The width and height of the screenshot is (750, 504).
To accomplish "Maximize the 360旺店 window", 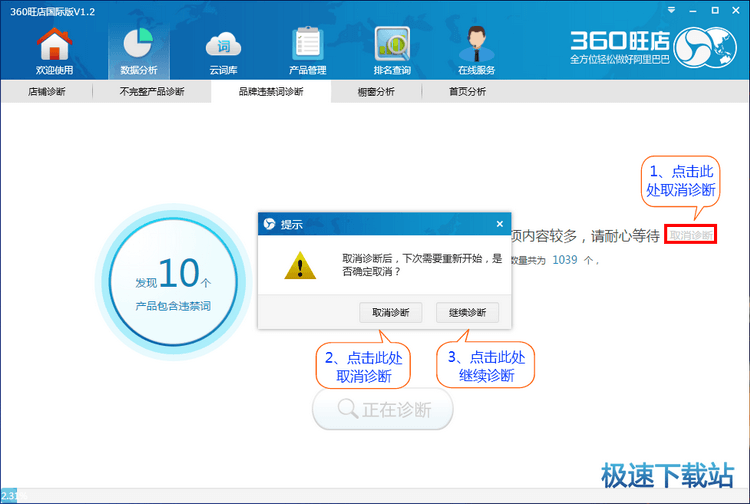I will [x=715, y=10].
